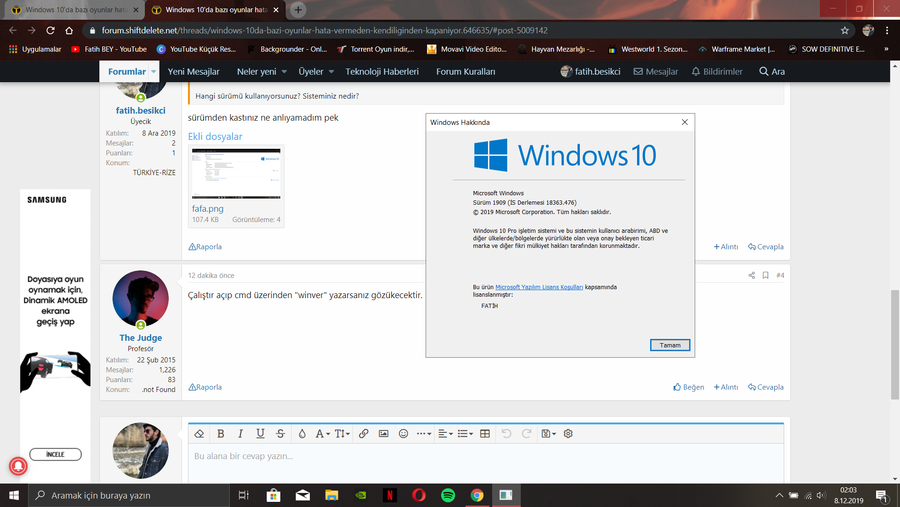The image size is (900, 507).
Task: Click the Windows search box
Action: click(129, 495)
